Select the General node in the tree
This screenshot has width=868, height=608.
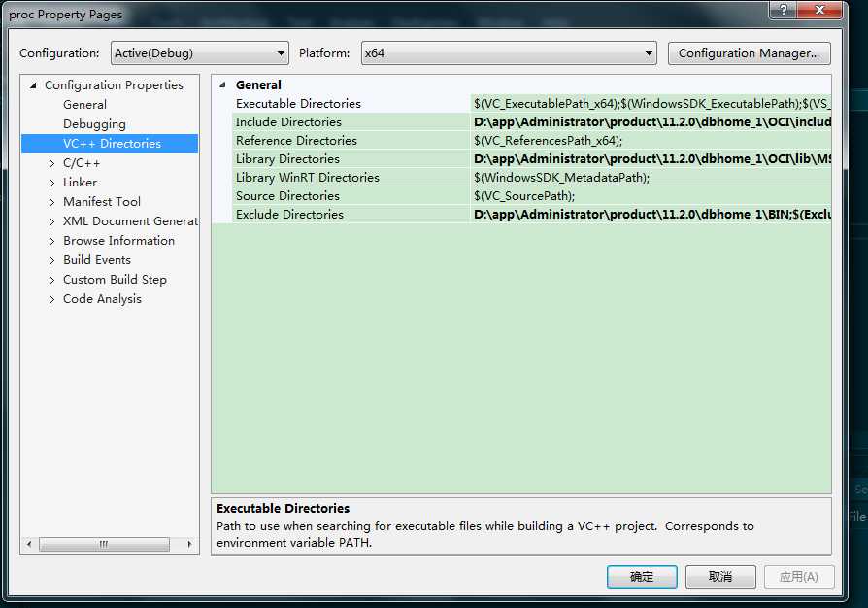[x=84, y=105]
